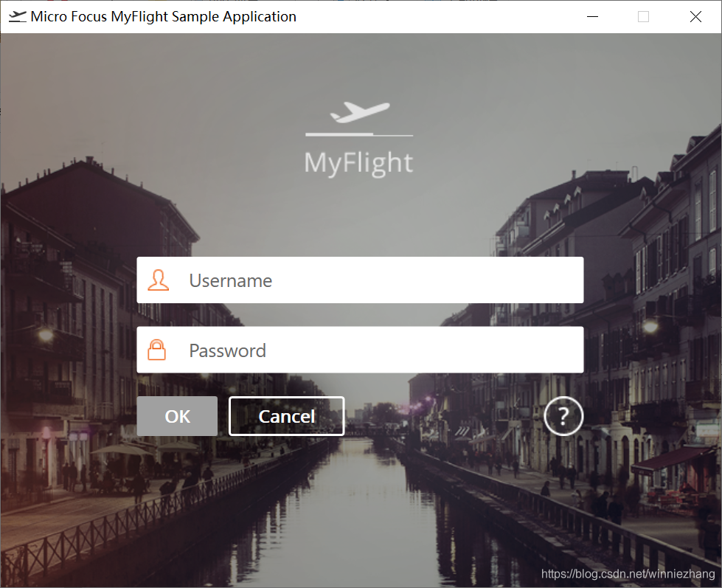The height and width of the screenshot is (588, 722).
Task: Click the Username input field
Action: pyautogui.click(x=360, y=280)
